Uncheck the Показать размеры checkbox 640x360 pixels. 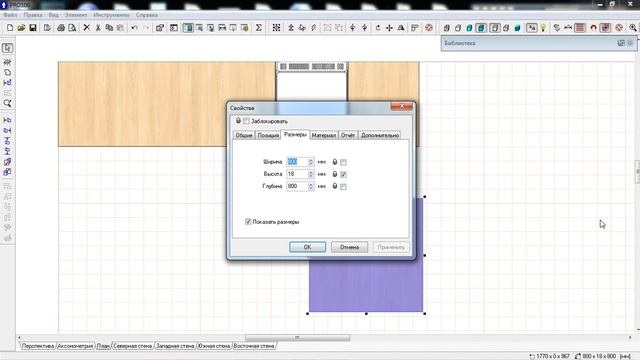point(248,222)
